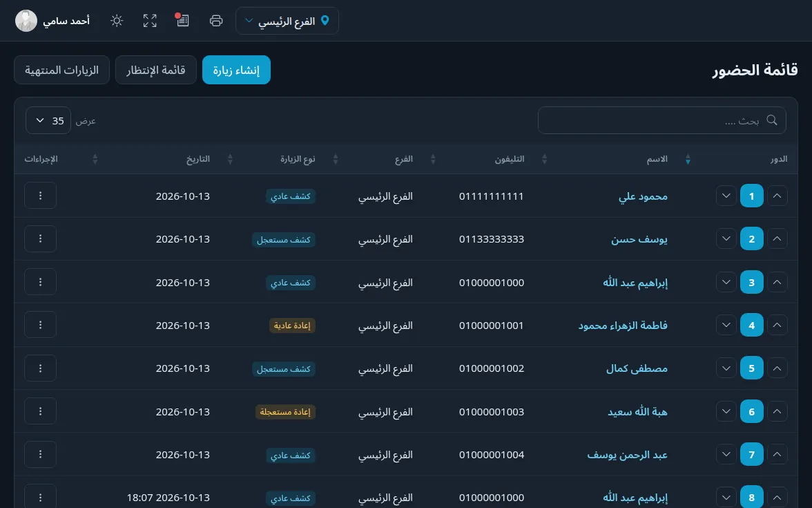This screenshot has height=508, width=812.
Task: Move مصطفى كمال down in queue
Action: 726,368
